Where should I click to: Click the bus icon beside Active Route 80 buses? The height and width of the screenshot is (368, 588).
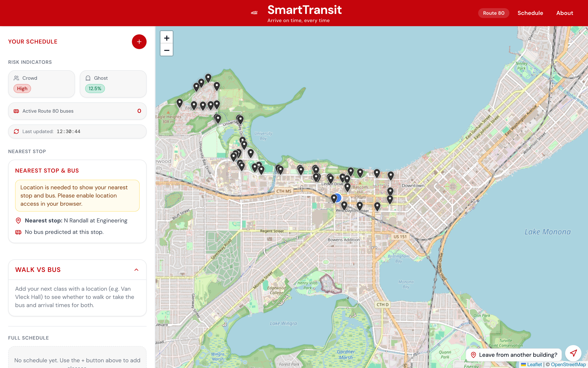16,111
